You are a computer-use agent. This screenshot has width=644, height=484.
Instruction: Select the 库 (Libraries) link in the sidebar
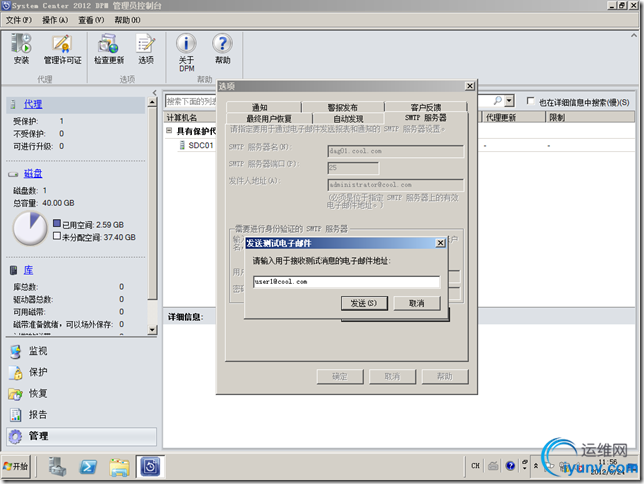tap(28, 270)
